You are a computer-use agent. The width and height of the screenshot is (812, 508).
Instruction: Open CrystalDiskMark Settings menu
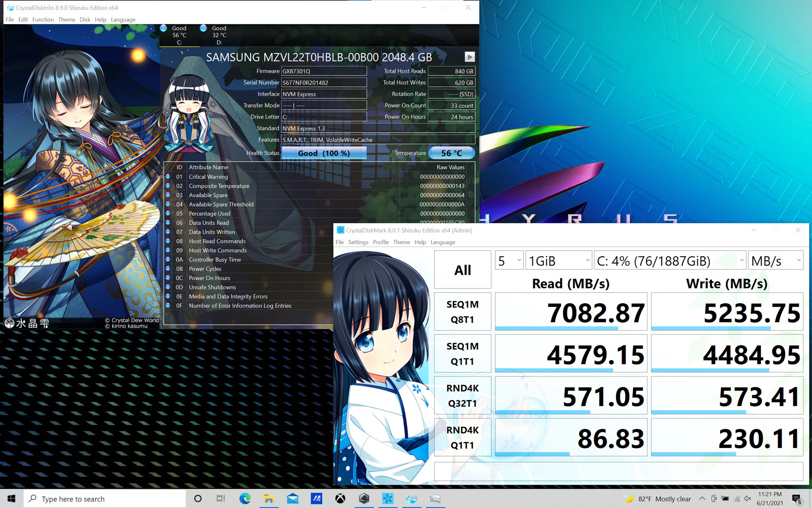(x=358, y=242)
